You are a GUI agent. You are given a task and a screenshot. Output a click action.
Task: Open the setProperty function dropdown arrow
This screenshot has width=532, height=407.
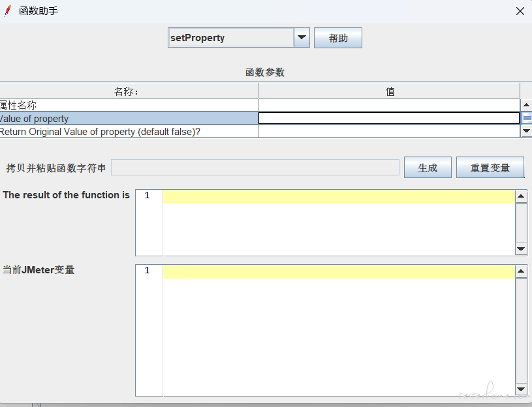point(302,38)
